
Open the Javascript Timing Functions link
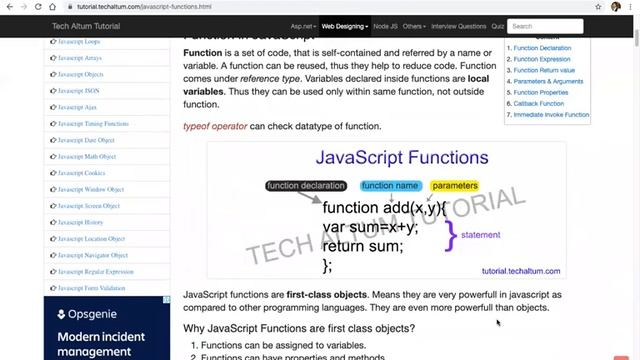[x=93, y=124]
